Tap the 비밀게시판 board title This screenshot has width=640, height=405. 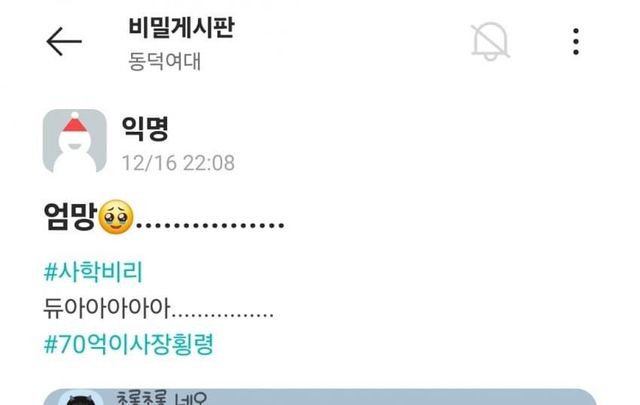[181, 27]
